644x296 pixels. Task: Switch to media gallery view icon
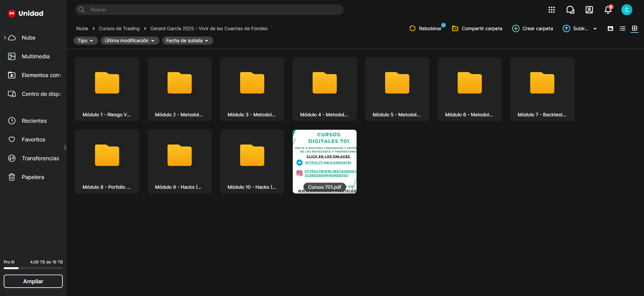[x=610, y=28]
